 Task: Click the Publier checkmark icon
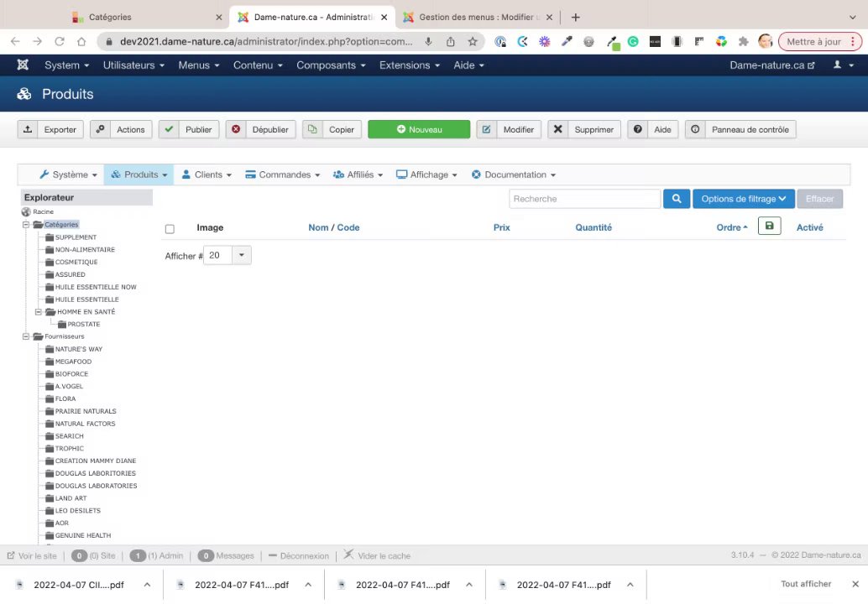tap(169, 129)
